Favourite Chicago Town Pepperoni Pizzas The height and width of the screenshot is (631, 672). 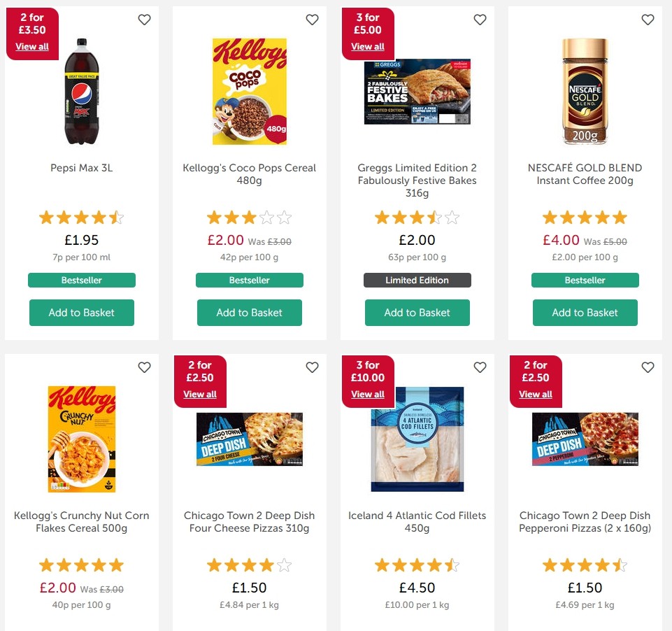[648, 367]
